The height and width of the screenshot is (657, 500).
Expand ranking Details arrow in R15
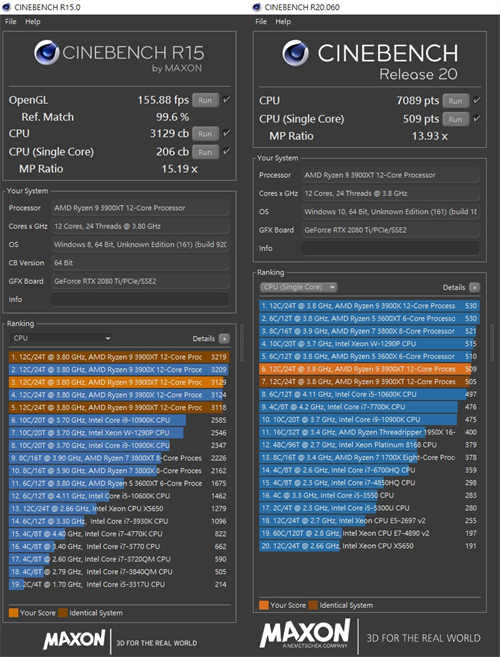tap(225, 339)
